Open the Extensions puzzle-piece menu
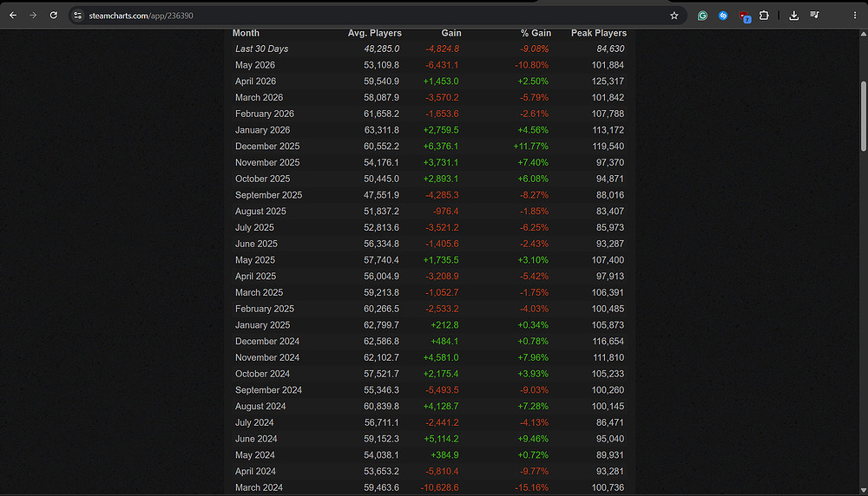The width and height of the screenshot is (868, 496). pyautogui.click(x=764, y=16)
